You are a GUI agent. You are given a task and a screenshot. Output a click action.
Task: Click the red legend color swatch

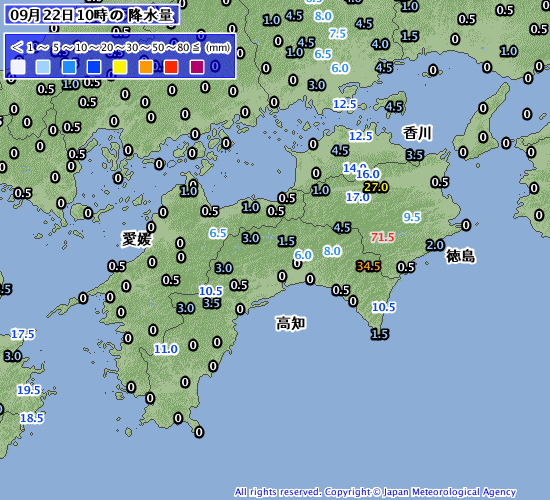(171, 67)
